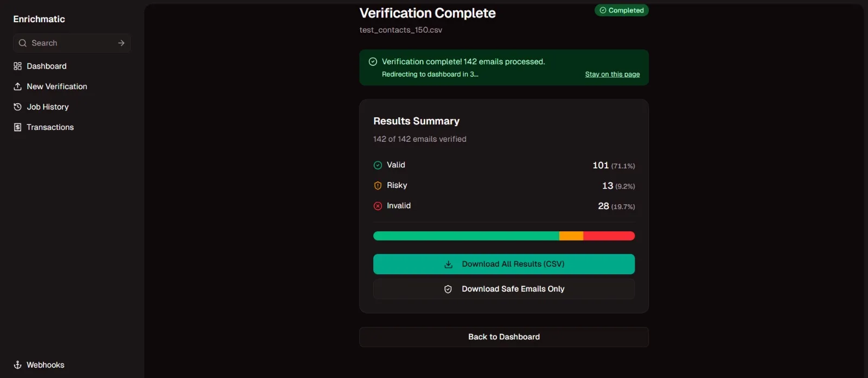The width and height of the screenshot is (868, 378).
Task: Click the green Valid checkmark icon
Action: pyautogui.click(x=378, y=165)
